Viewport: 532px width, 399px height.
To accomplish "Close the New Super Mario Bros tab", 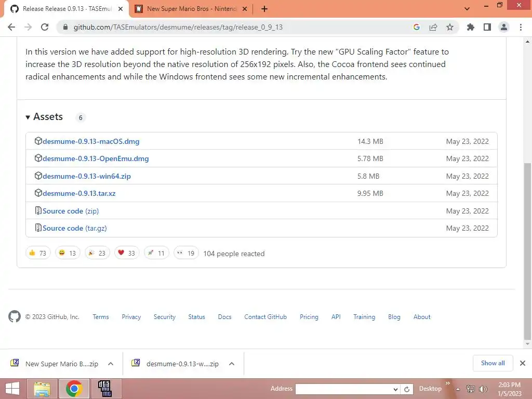I will [x=245, y=9].
